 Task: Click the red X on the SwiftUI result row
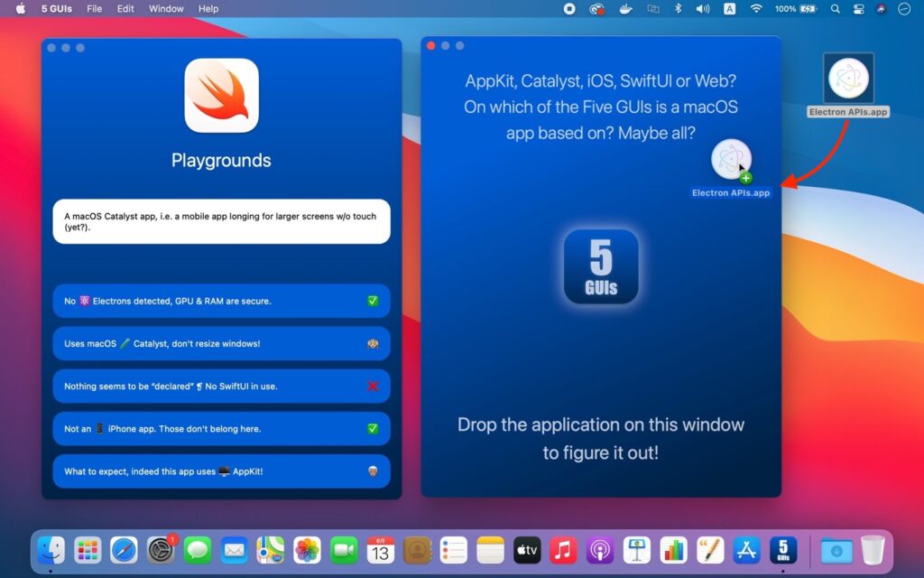[373, 386]
